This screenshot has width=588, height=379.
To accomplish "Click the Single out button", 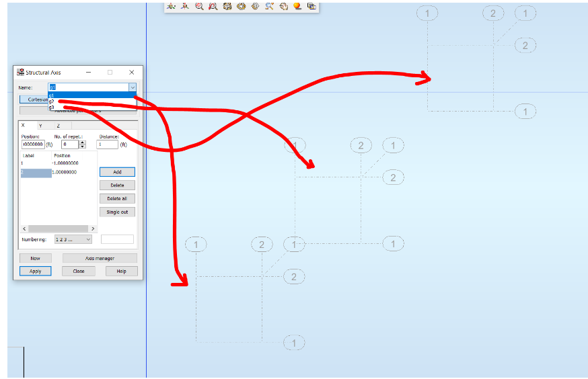I will click(117, 212).
